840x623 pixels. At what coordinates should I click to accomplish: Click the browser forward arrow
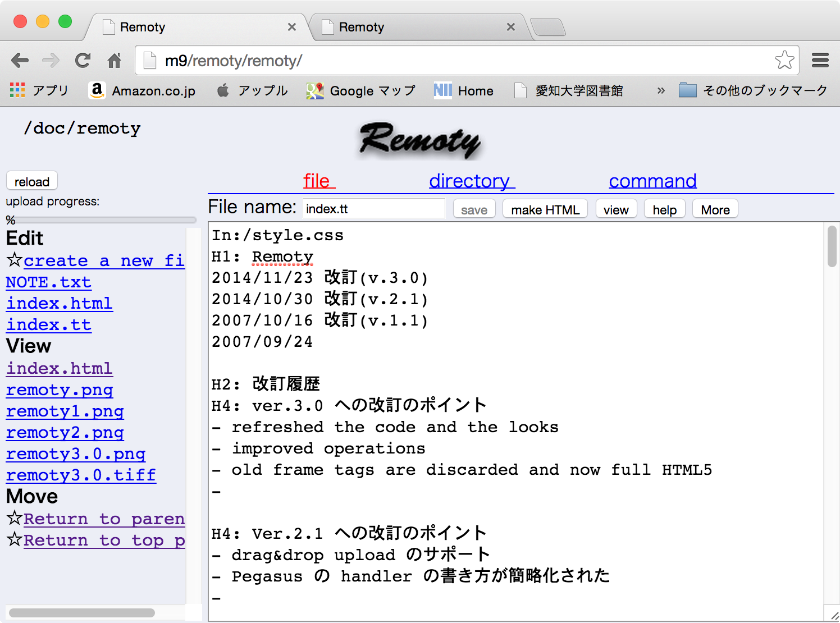point(51,60)
